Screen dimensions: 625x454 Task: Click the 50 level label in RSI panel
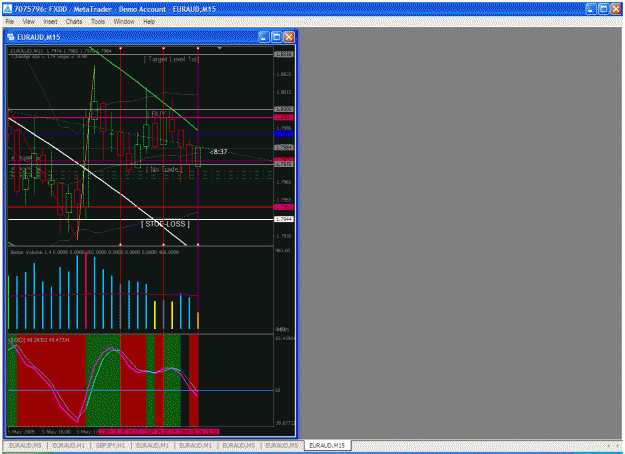click(x=277, y=390)
